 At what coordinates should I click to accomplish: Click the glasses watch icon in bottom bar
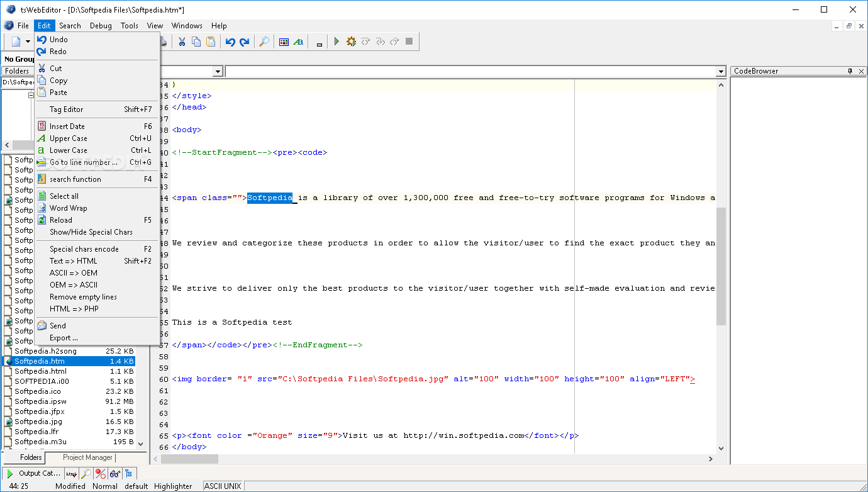coord(114,473)
